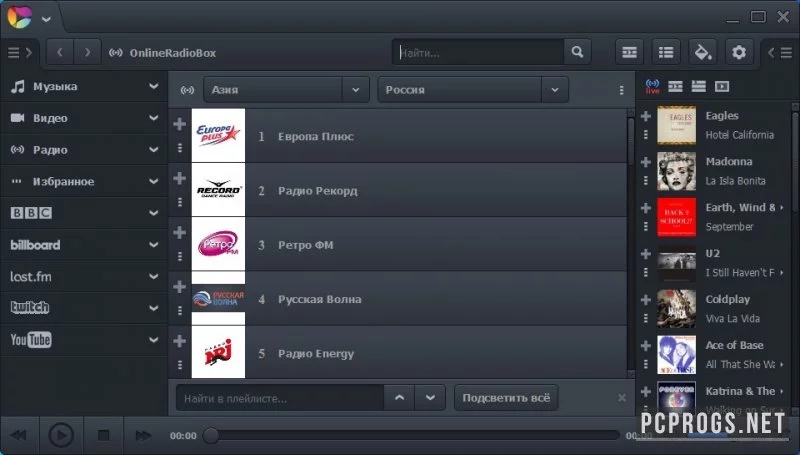Screen dimensions: 800x455
Task: Open the station list options dots menu
Action: 621,90
